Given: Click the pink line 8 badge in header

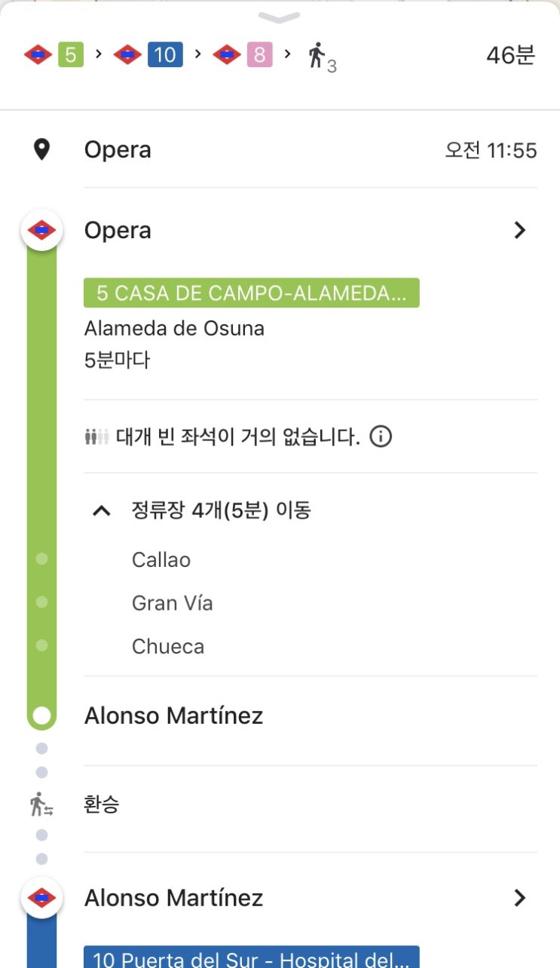Looking at the screenshot, I should pyautogui.click(x=259, y=55).
